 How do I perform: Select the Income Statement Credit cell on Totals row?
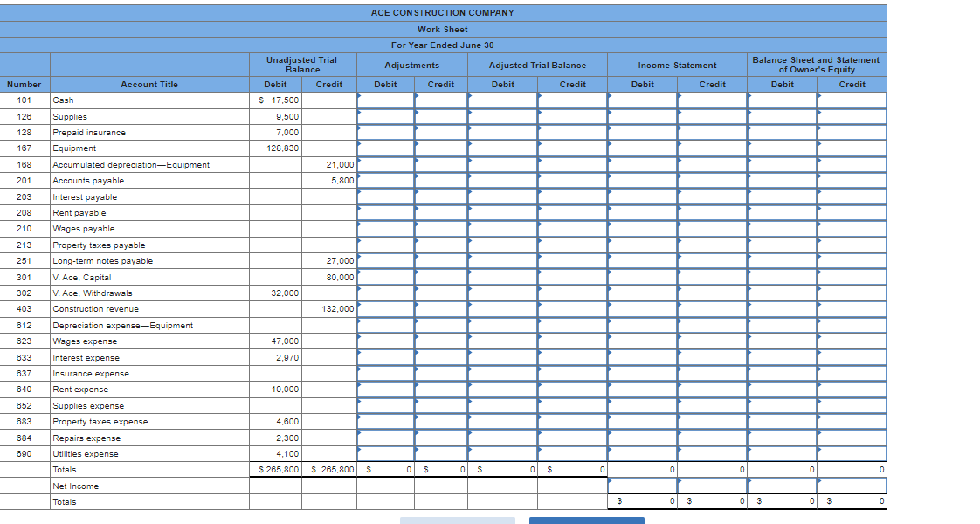pos(712,469)
